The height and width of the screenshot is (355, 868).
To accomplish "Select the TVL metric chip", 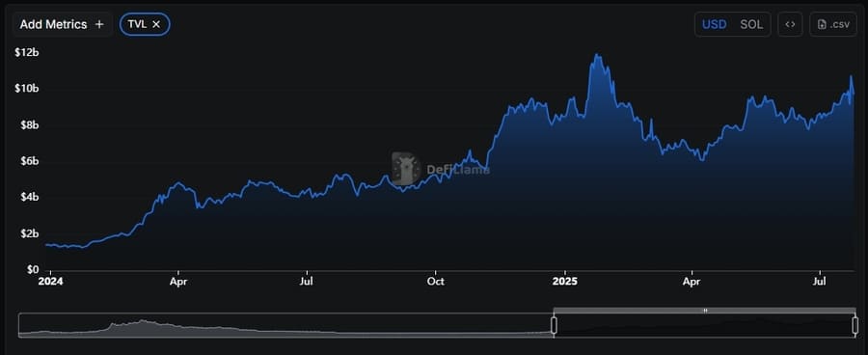I will 145,24.
